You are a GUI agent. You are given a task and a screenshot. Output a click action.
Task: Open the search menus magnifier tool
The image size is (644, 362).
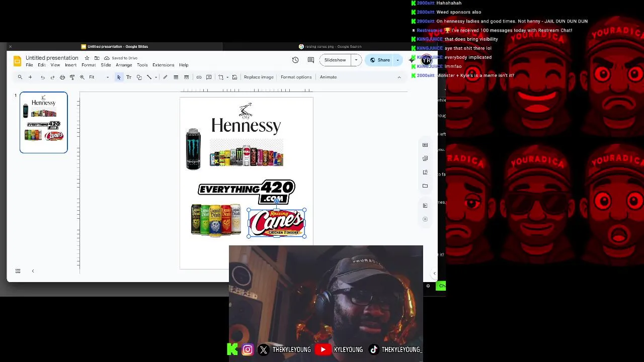(20, 77)
